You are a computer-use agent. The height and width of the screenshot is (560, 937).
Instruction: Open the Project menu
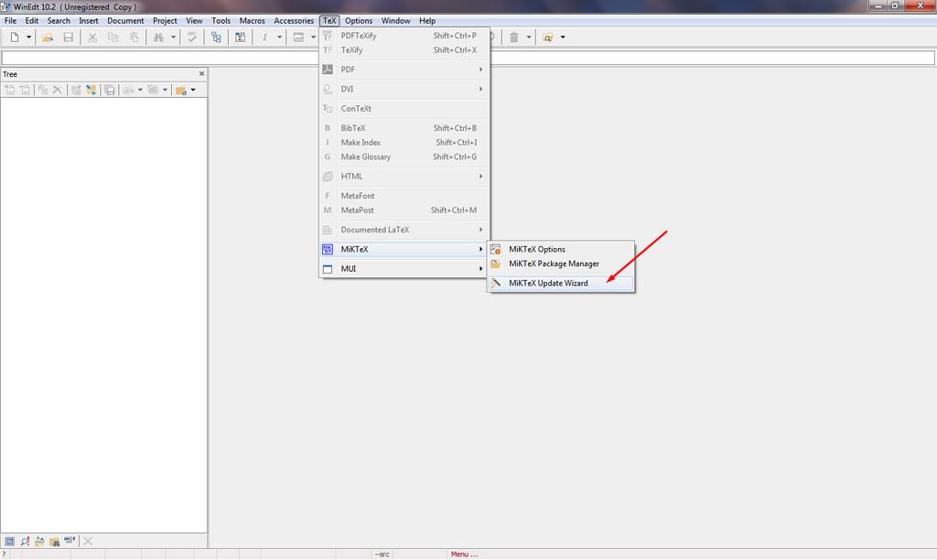pyautogui.click(x=165, y=20)
